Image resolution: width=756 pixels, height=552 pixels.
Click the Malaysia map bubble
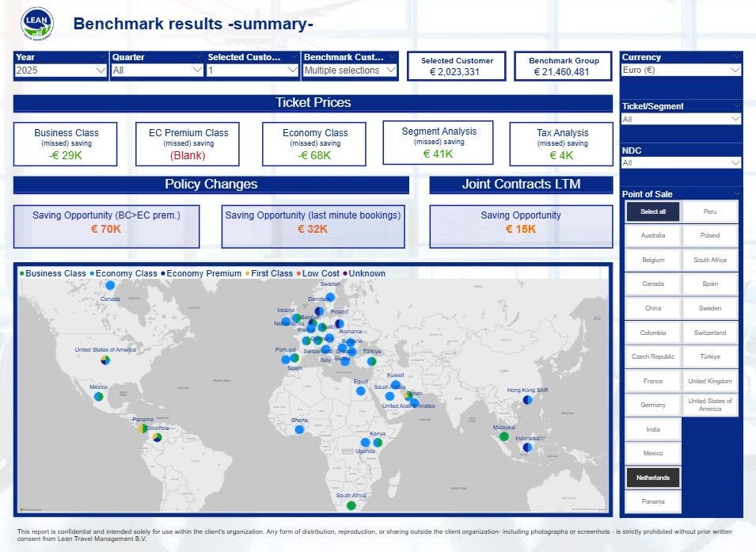click(503, 436)
